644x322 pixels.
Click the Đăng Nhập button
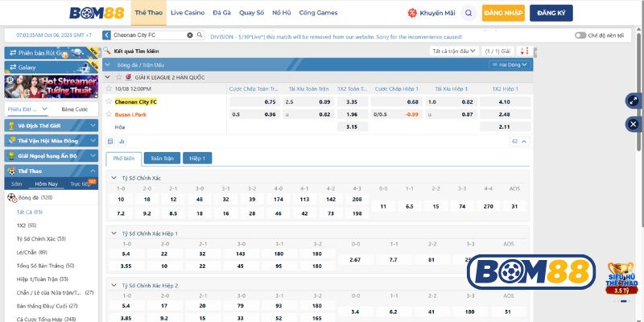(503, 13)
